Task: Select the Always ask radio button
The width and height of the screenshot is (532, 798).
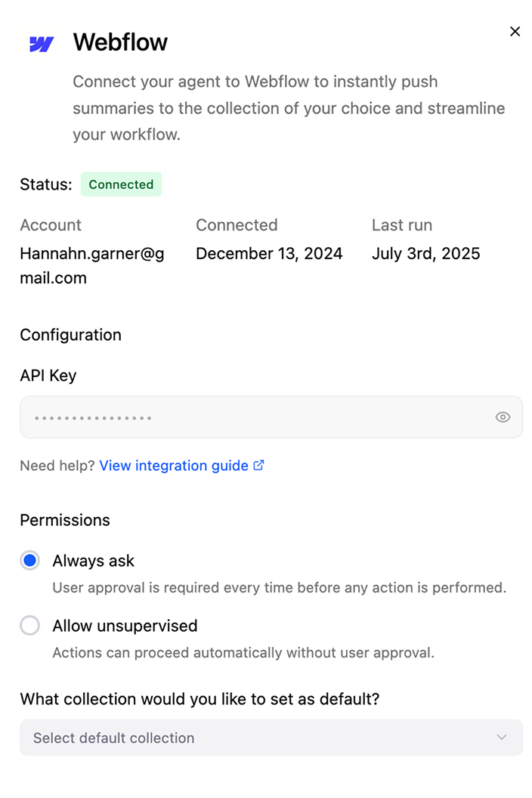Action: pos(30,560)
